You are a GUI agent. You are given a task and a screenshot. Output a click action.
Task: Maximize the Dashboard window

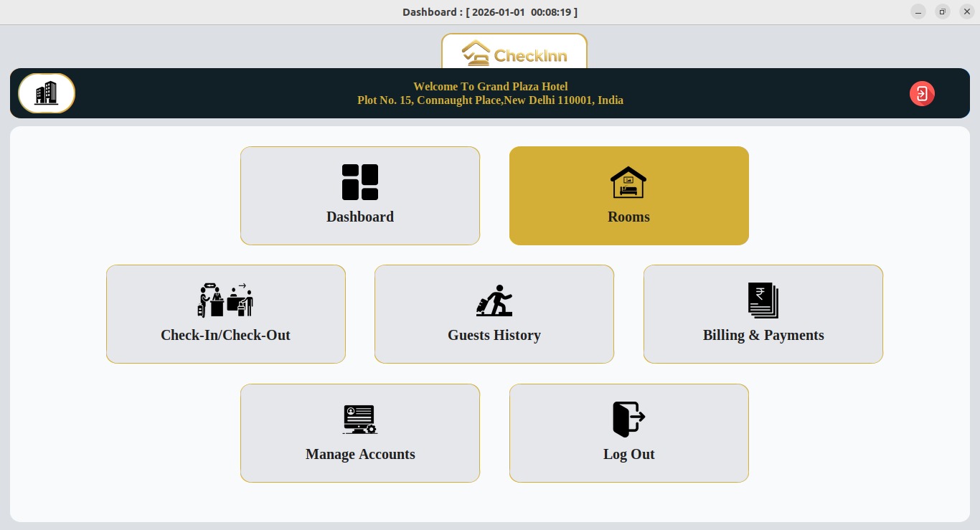tap(943, 12)
